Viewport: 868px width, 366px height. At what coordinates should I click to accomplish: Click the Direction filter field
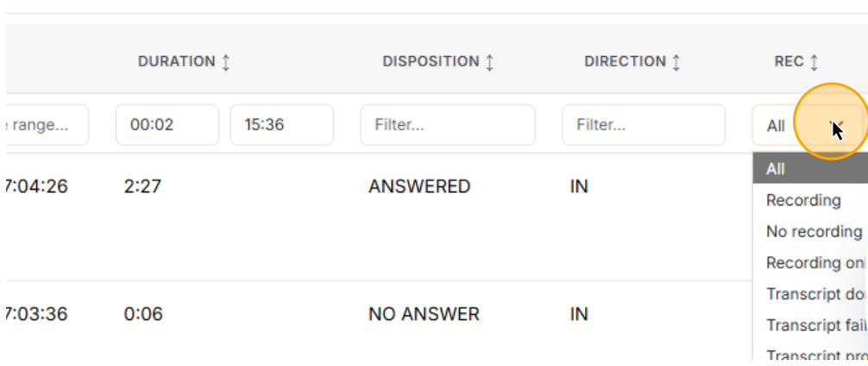[x=643, y=125]
